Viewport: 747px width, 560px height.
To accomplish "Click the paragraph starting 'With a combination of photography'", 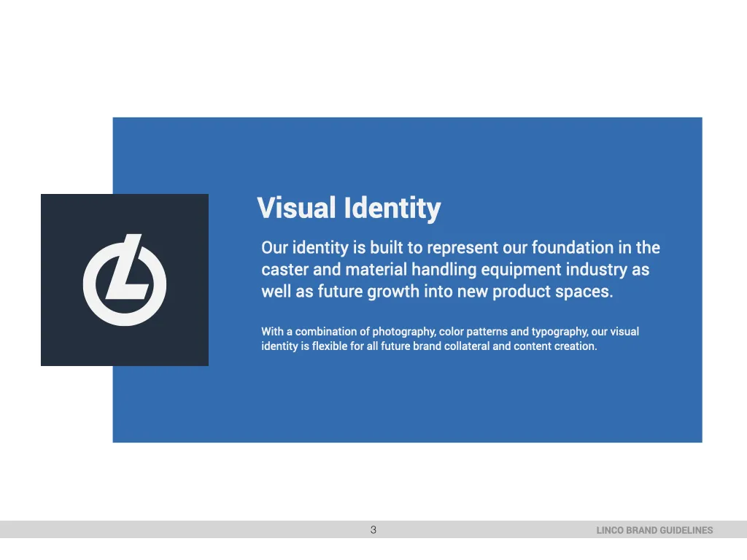I will (x=449, y=338).
